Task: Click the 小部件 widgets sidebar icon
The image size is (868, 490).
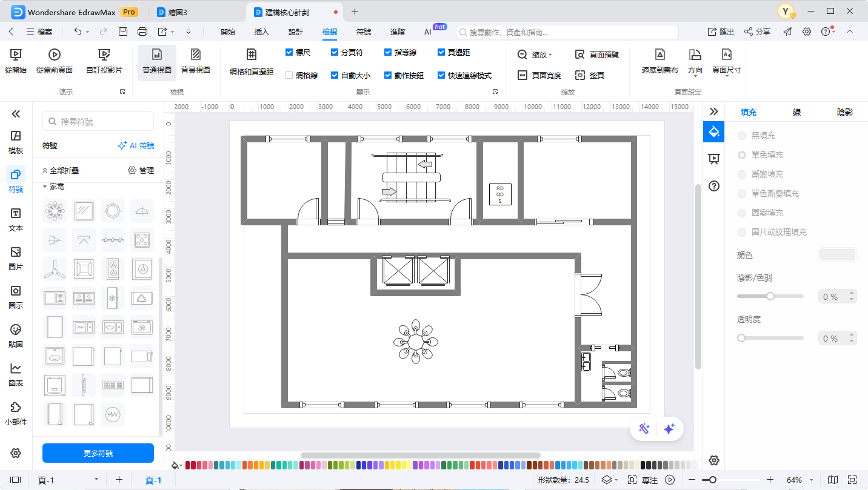Action: [16, 412]
